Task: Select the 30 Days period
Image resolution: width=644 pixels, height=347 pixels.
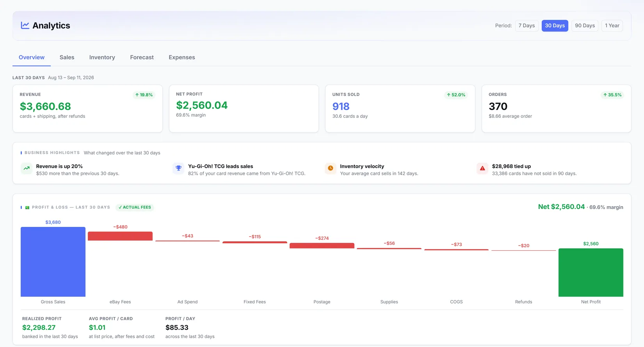Action: point(555,26)
